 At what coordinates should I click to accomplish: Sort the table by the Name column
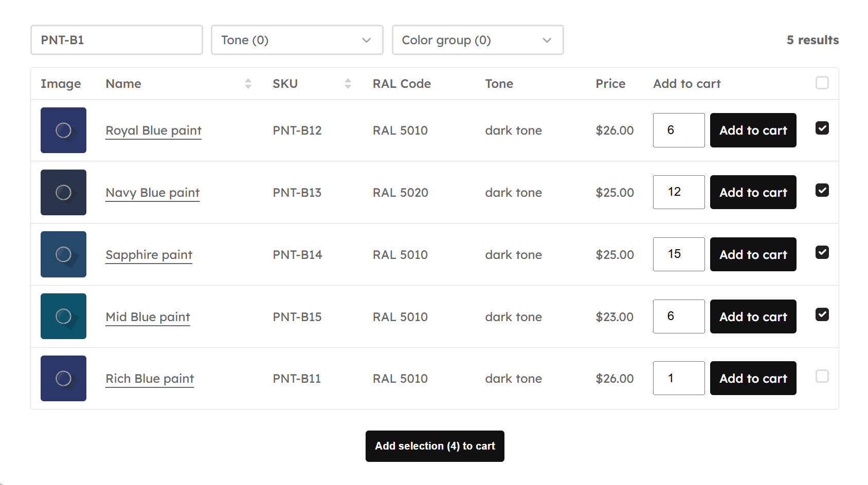(249, 83)
